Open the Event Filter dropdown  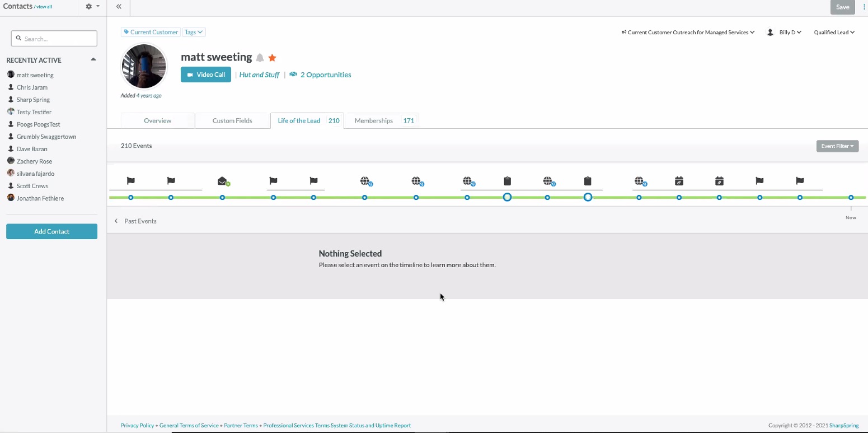[837, 146]
